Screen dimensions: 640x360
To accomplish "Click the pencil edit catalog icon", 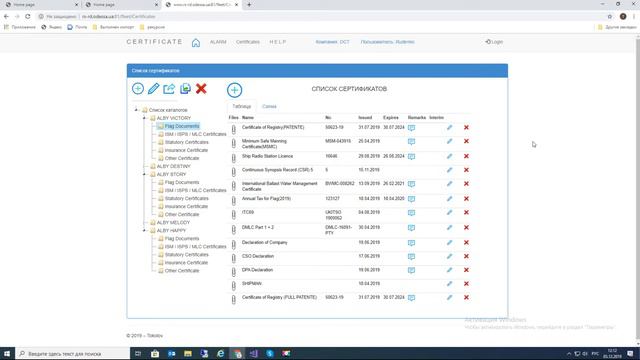I will tap(153, 89).
